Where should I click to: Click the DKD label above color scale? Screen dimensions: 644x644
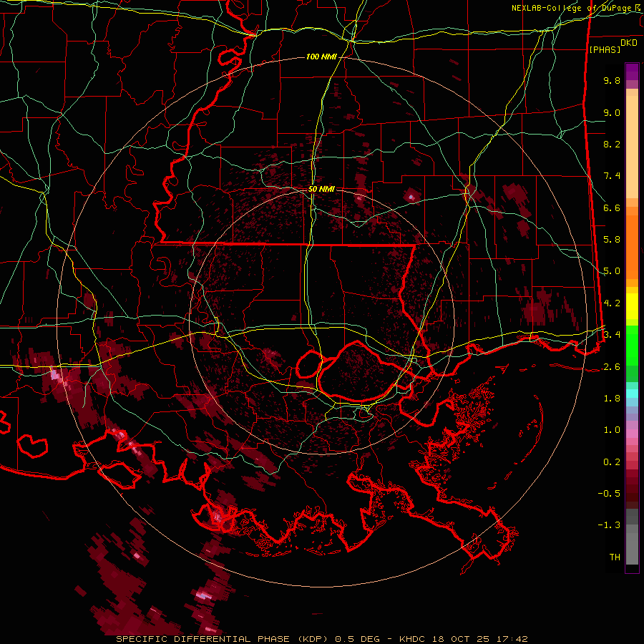tap(629, 43)
